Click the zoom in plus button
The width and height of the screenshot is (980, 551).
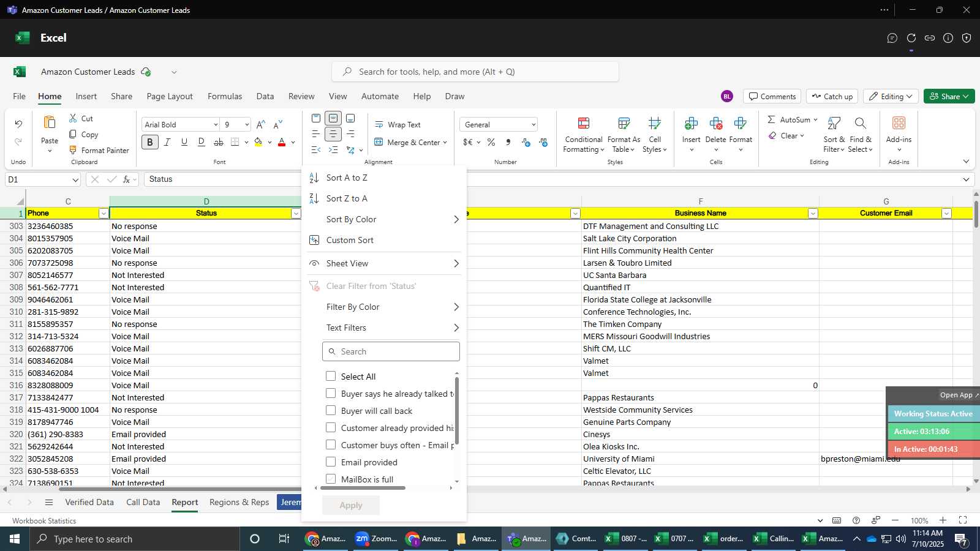coord(943,520)
